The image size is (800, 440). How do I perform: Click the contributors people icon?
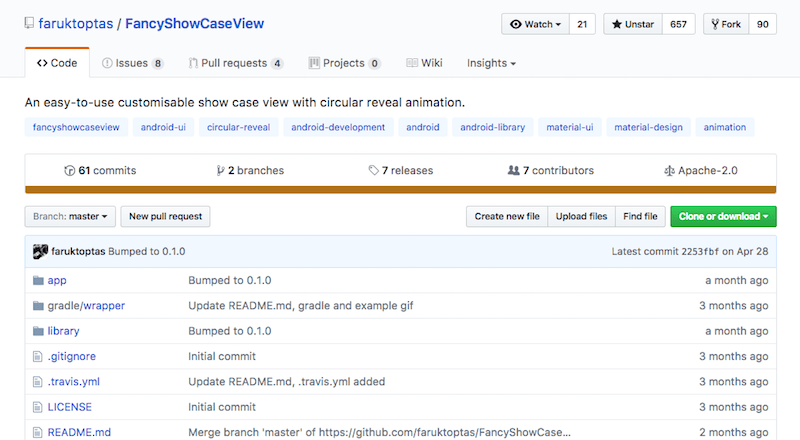[x=513, y=170]
